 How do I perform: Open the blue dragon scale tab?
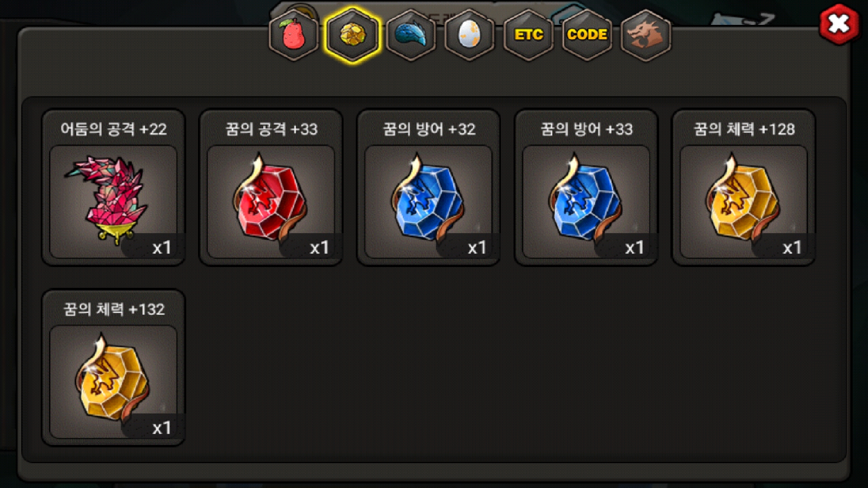[411, 35]
